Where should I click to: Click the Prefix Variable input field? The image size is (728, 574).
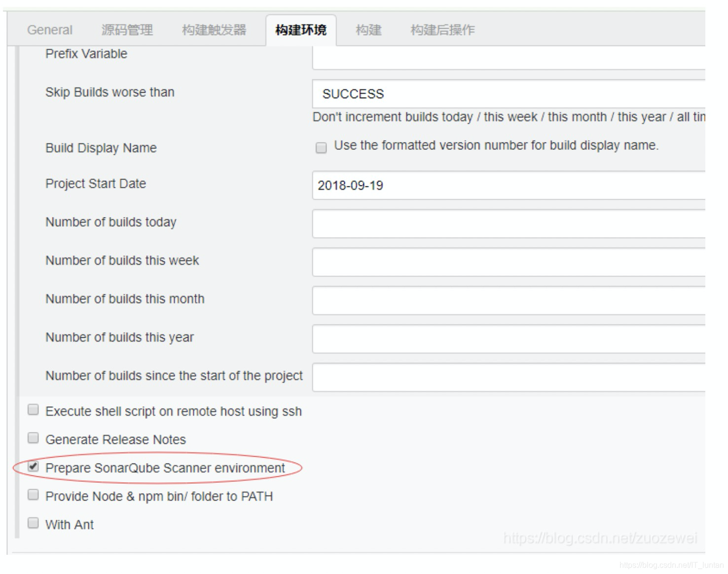coord(509,58)
